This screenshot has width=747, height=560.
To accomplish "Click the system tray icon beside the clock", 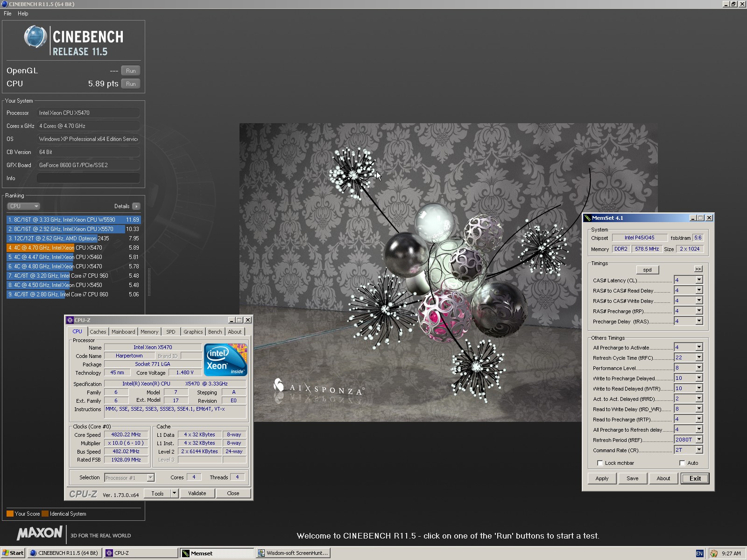I will pos(714,553).
